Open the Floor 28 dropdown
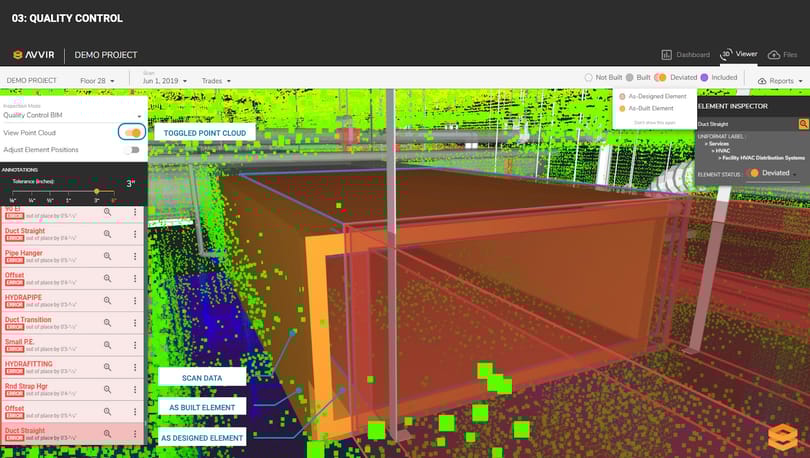Image resolution: width=810 pixels, height=458 pixels. (97, 81)
